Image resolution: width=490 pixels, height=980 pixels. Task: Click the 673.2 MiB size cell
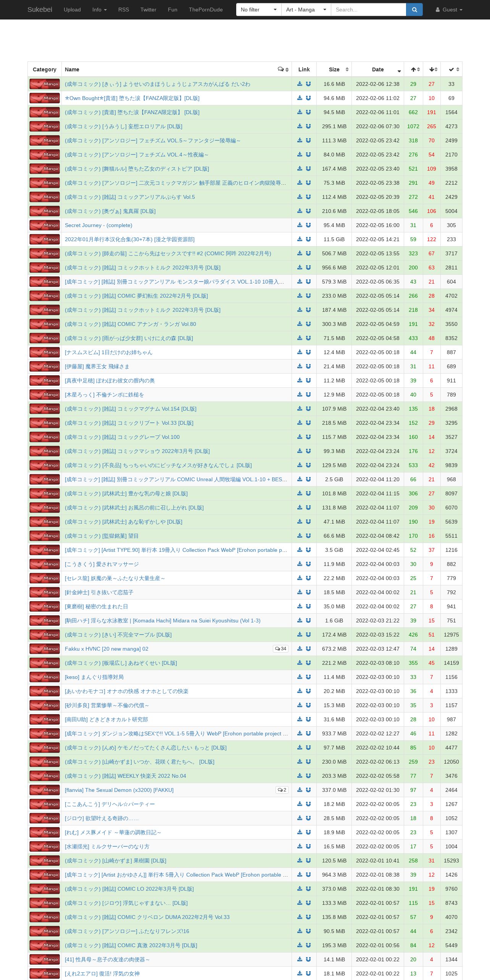pos(334,649)
